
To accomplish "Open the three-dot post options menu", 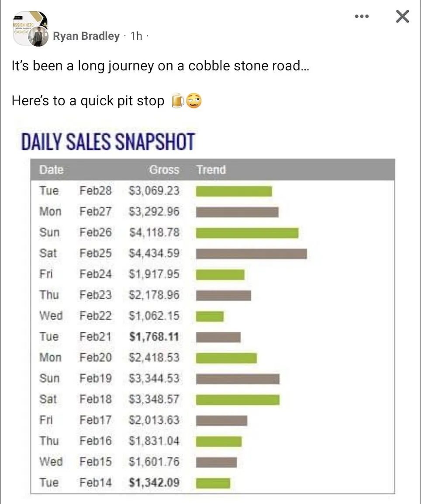I will point(362,17).
